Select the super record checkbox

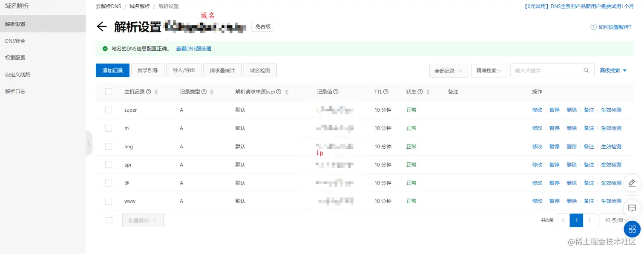109,110
